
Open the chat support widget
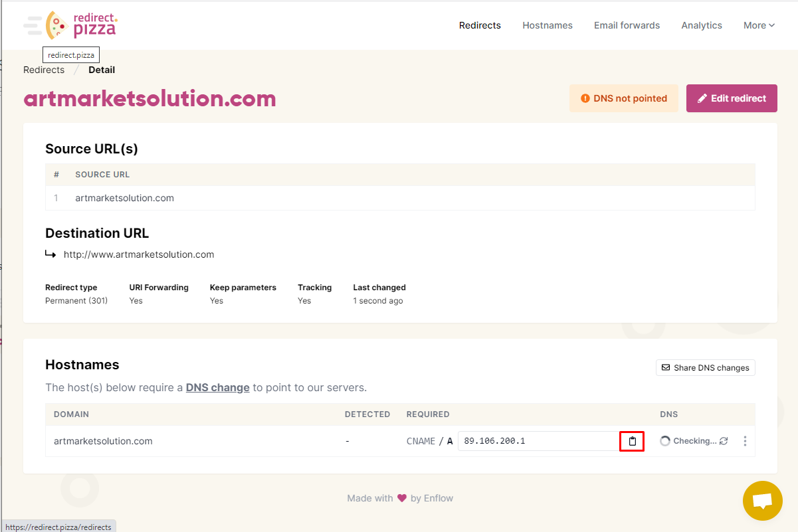point(762,501)
